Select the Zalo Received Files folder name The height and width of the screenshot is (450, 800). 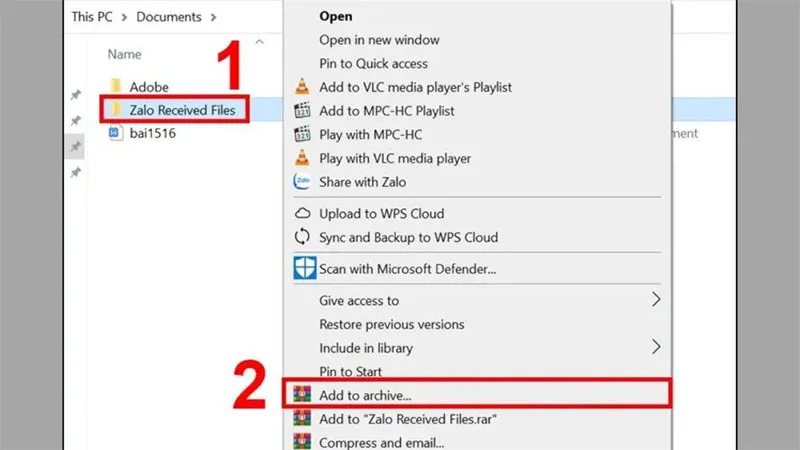coord(182,110)
